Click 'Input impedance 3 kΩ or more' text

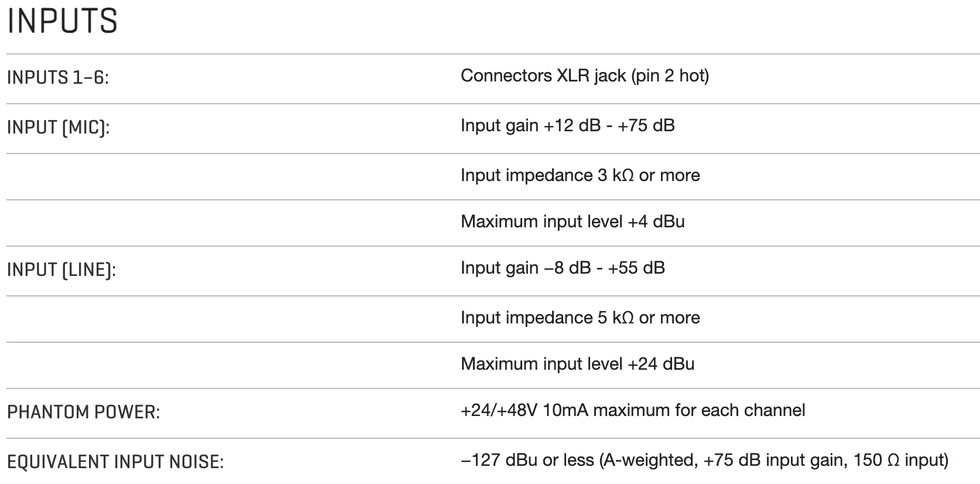click(580, 175)
